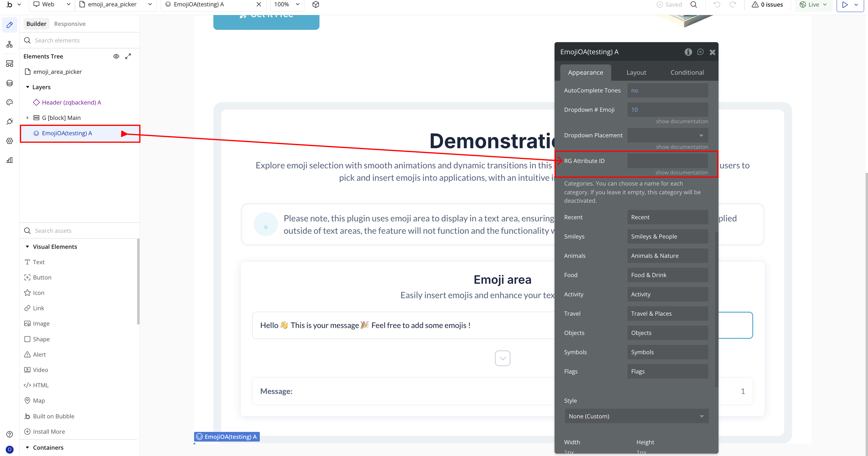
Task: Open the Styles palette icon in sidebar
Action: 9,102
